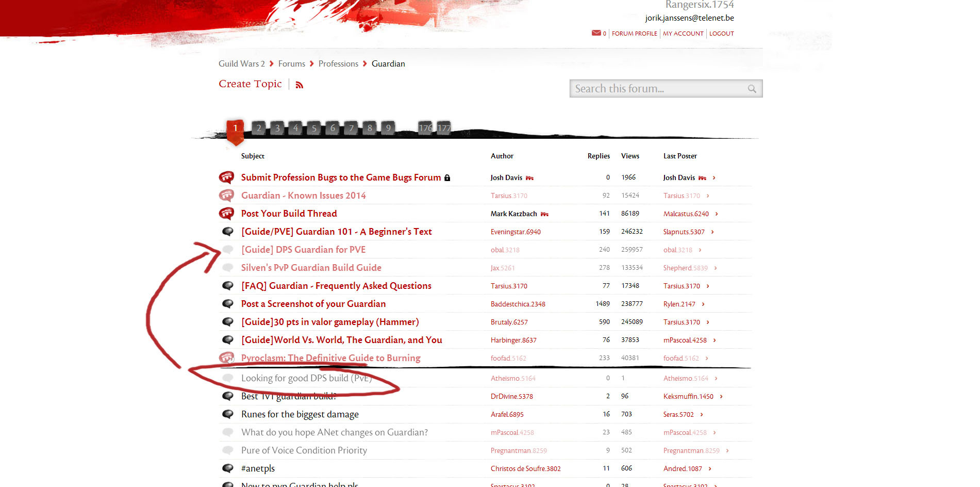This screenshot has height=487, width=980.
Task: Open topic What do you hope ANet changes
Action: point(335,432)
